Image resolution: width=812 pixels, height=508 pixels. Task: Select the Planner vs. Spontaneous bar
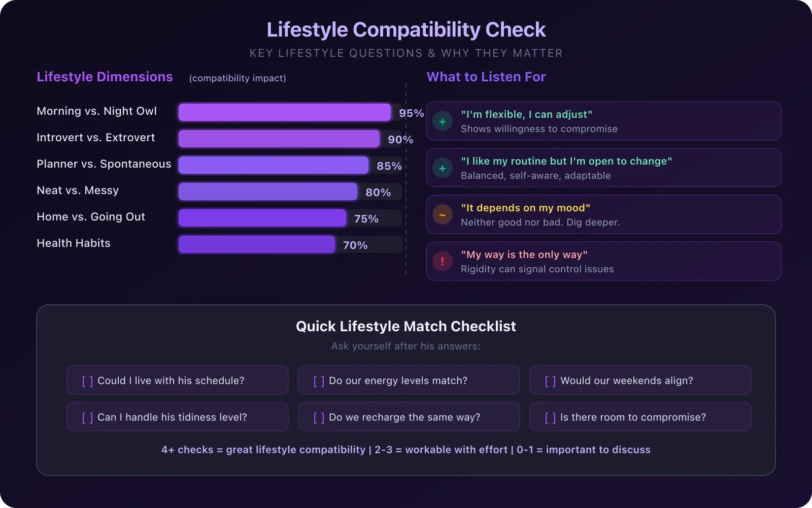274,165
